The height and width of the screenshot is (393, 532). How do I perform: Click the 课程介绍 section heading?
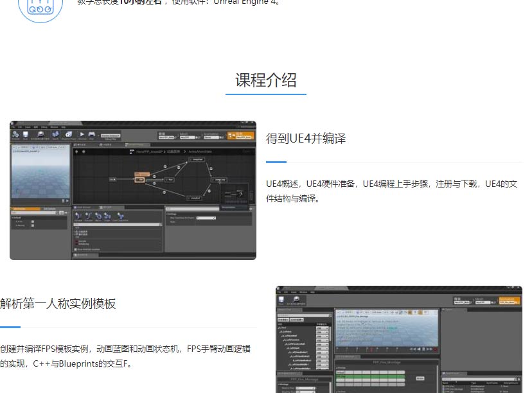[x=265, y=80]
